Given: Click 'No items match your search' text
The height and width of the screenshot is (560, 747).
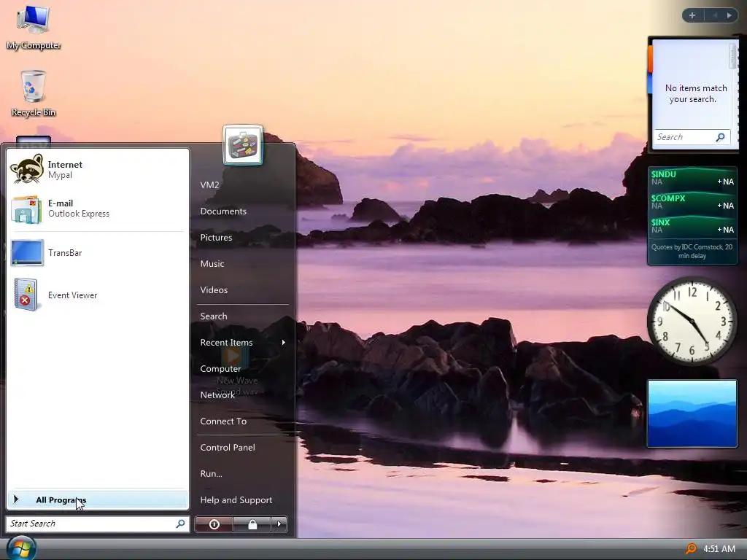Looking at the screenshot, I should [695, 93].
